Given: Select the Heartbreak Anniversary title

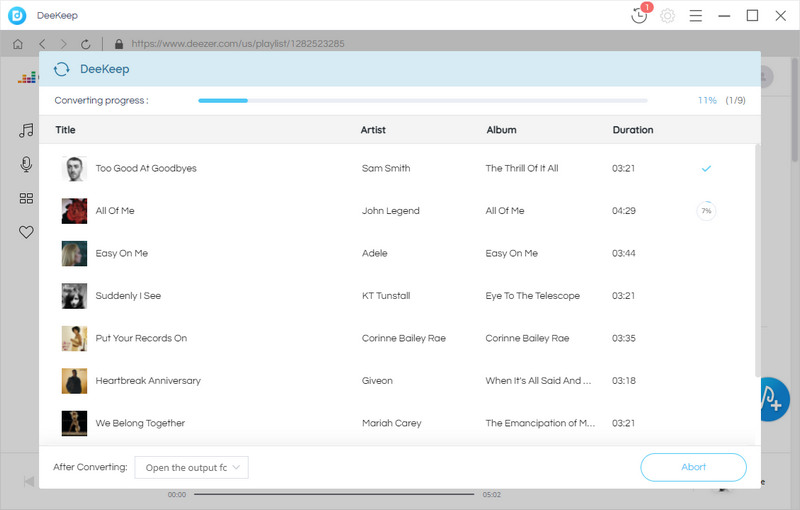Looking at the screenshot, I should click(148, 381).
